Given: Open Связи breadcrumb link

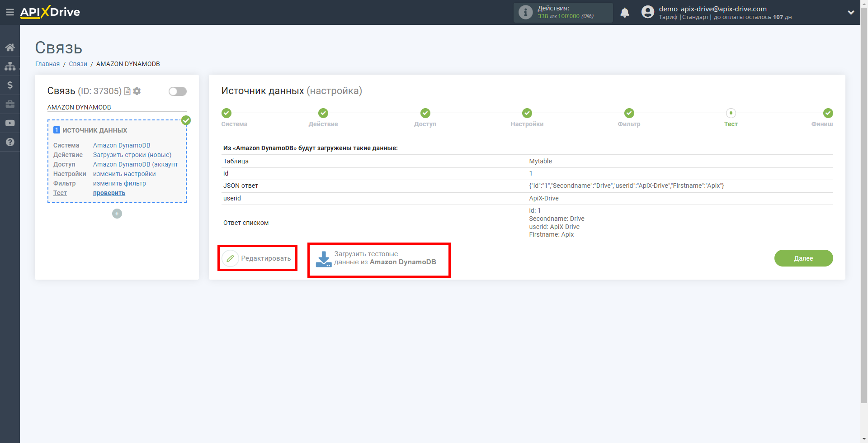Looking at the screenshot, I should click(x=78, y=64).
